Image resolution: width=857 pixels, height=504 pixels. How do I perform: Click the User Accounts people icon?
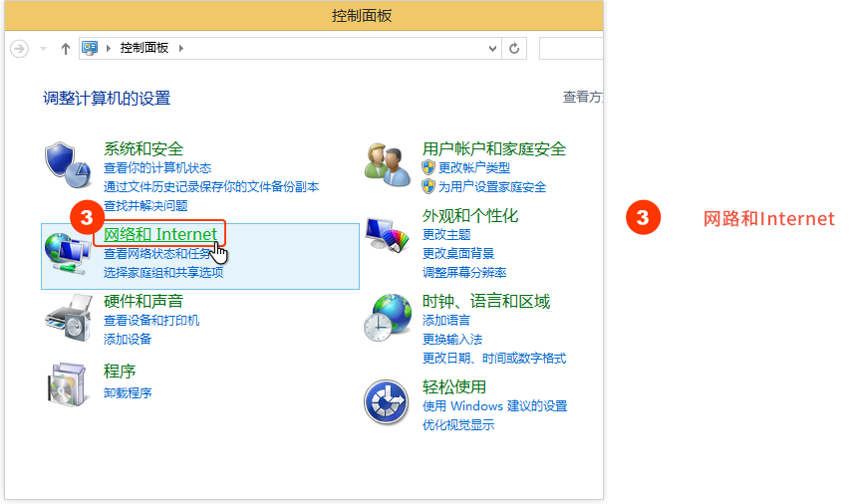tap(385, 162)
